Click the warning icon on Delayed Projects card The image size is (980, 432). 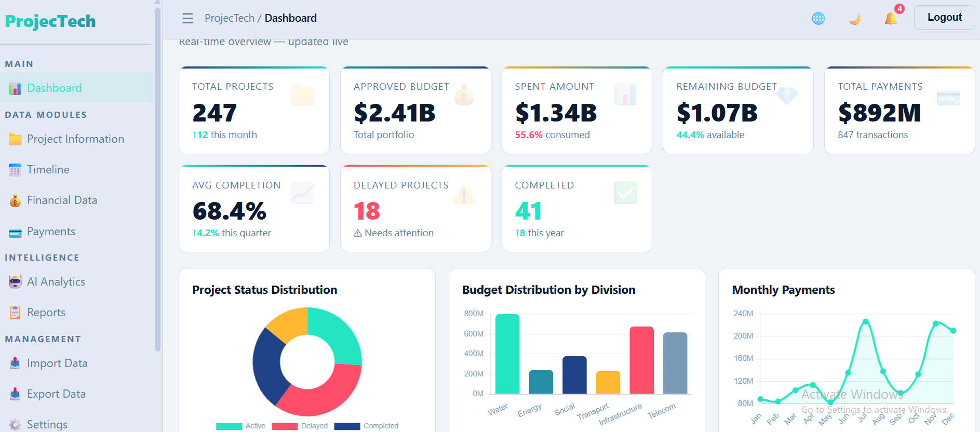(x=464, y=193)
